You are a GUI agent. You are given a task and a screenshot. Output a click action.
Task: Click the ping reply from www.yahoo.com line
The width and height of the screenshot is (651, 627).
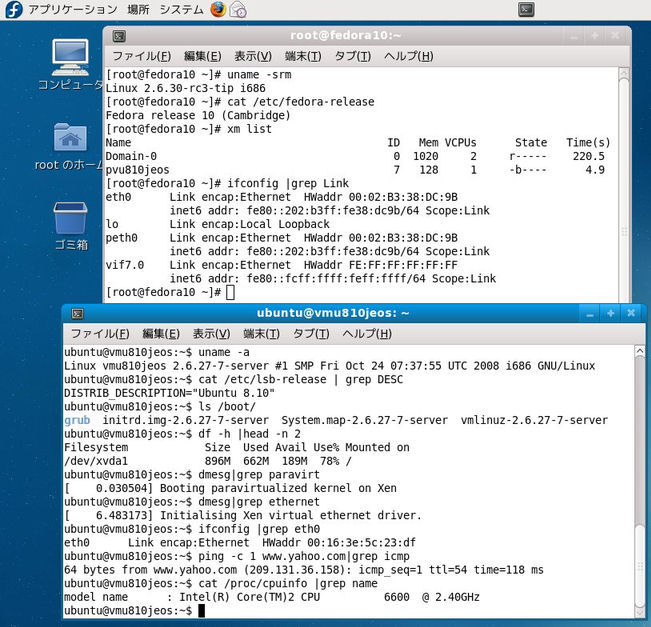coord(303,570)
